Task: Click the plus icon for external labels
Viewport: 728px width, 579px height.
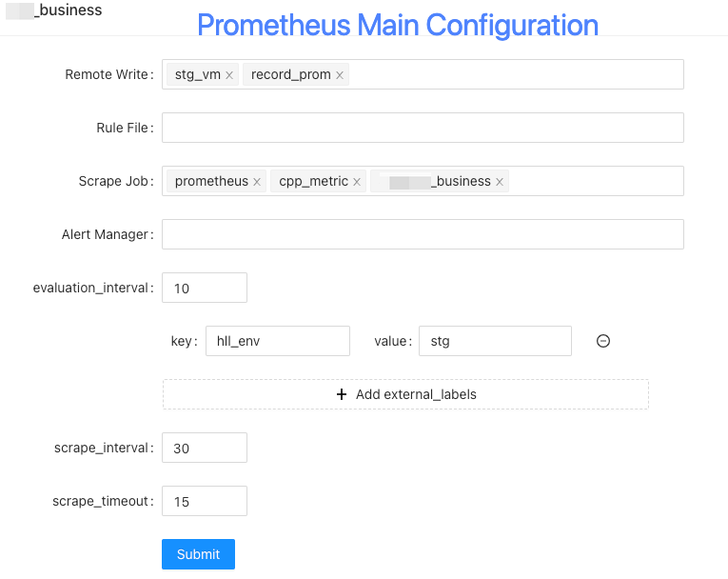Action: pyautogui.click(x=342, y=394)
